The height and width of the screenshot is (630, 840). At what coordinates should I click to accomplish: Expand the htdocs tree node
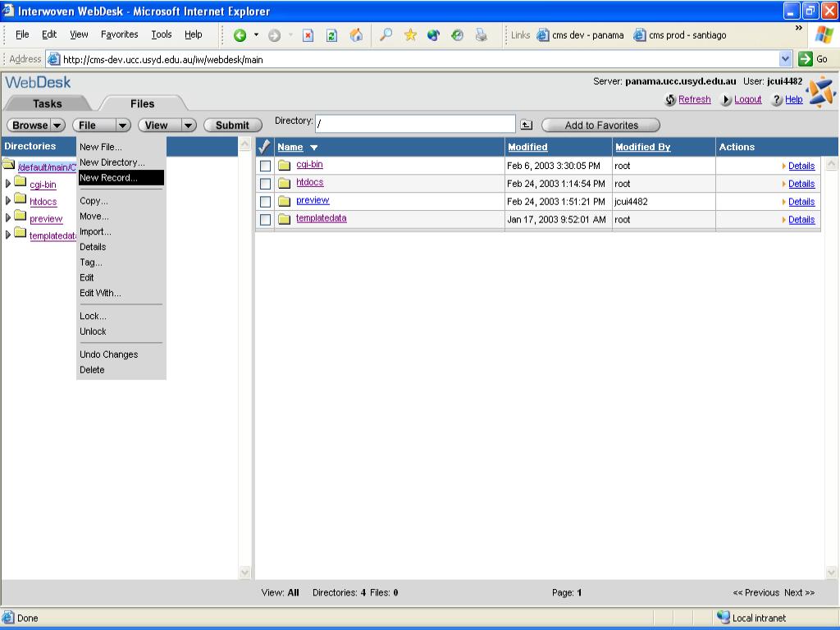click(x=8, y=201)
